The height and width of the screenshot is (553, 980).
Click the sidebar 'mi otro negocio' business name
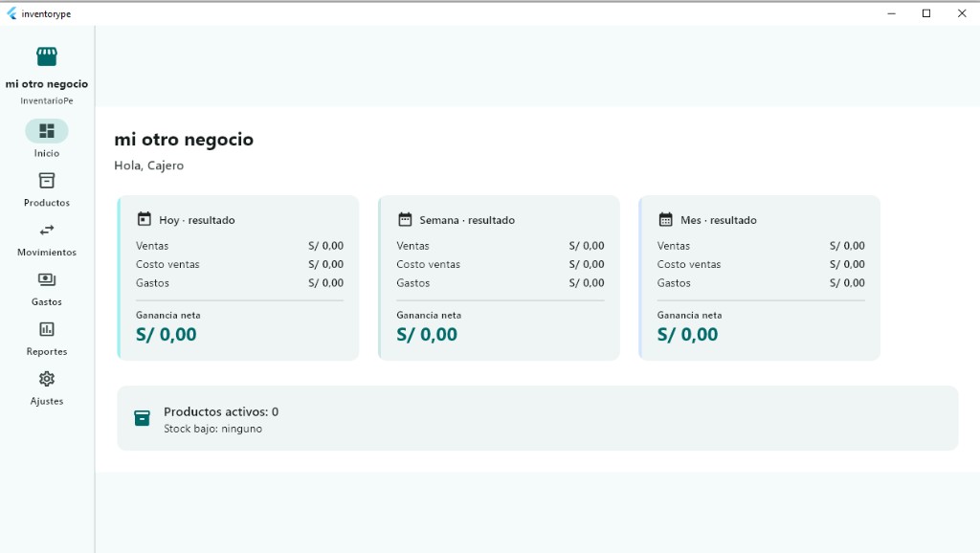pyautogui.click(x=47, y=84)
